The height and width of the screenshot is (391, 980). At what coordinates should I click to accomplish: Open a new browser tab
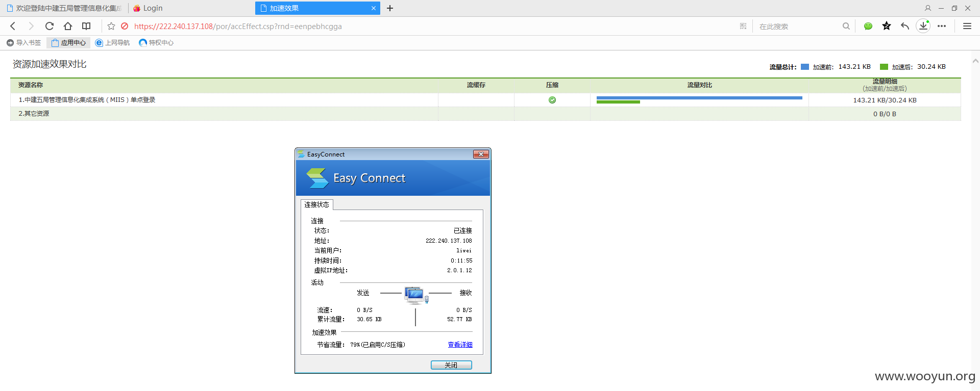tap(390, 8)
